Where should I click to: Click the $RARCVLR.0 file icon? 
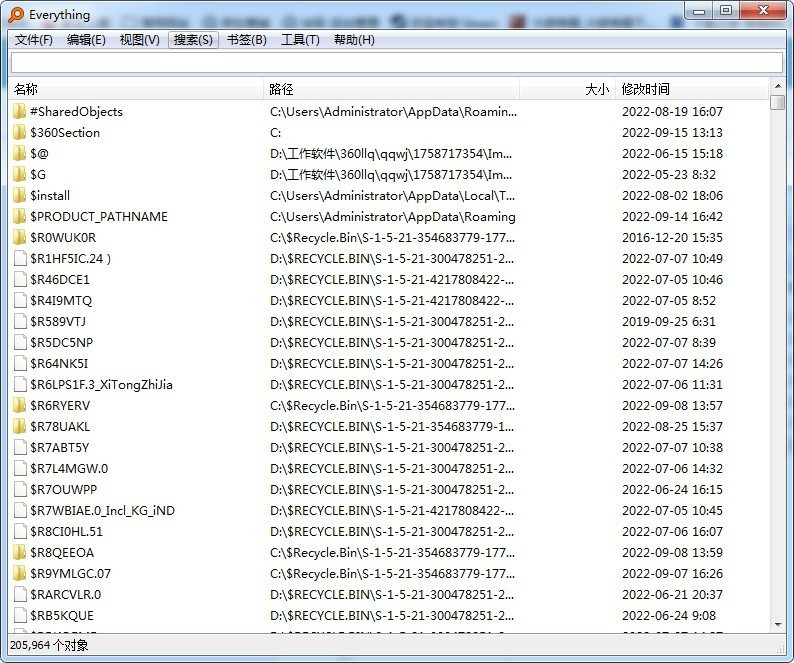coord(20,595)
